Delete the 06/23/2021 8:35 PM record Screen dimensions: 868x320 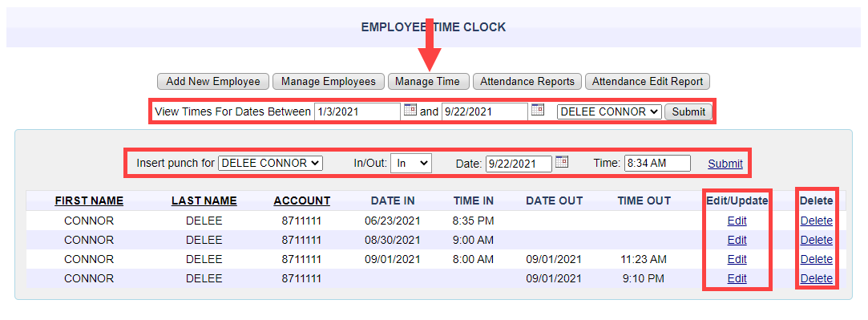point(817,221)
